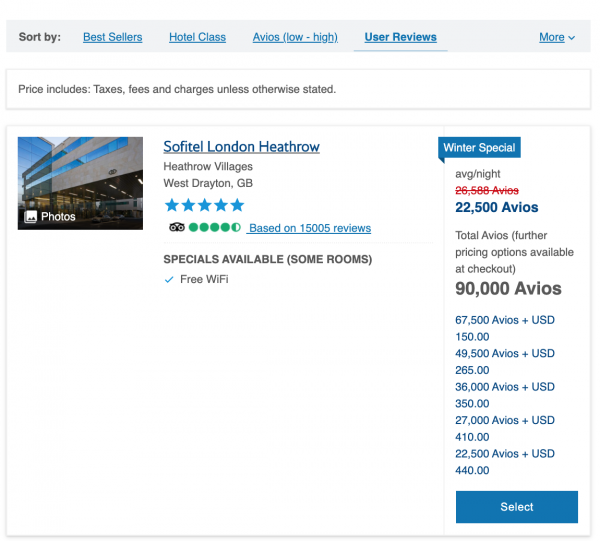Open the More sort options dropdown
Image resolution: width=600 pixels, height=541 pixels.
[557, 38]
